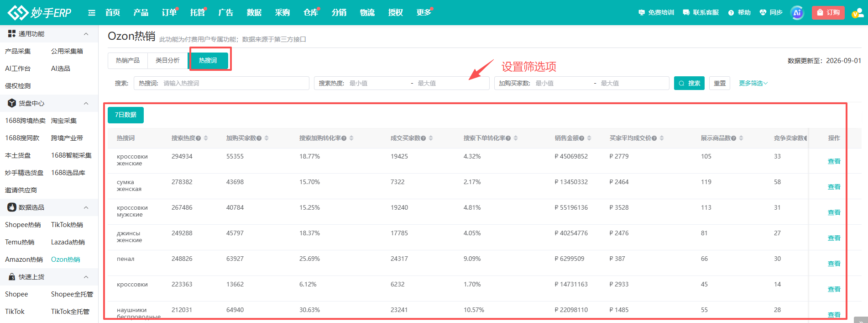
Task: Focus the 热搜词 keyword input field
Action: click(x=221, y=83)
